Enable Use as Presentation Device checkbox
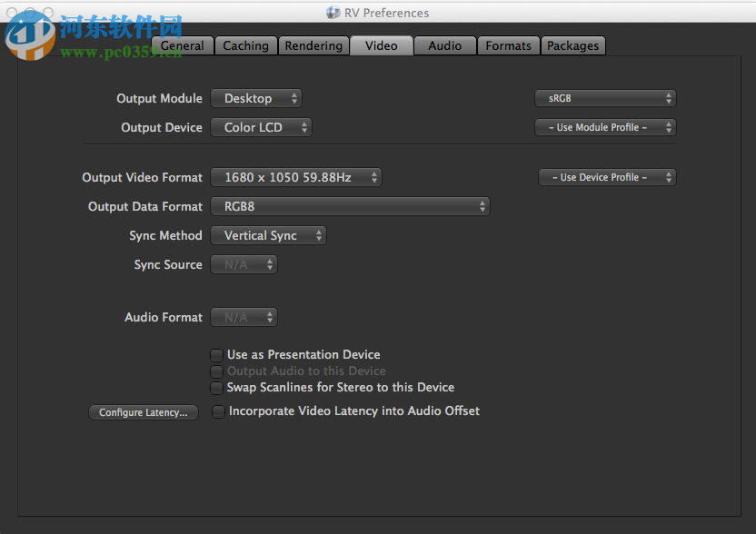Screen dimensions: 756x534 216,355
